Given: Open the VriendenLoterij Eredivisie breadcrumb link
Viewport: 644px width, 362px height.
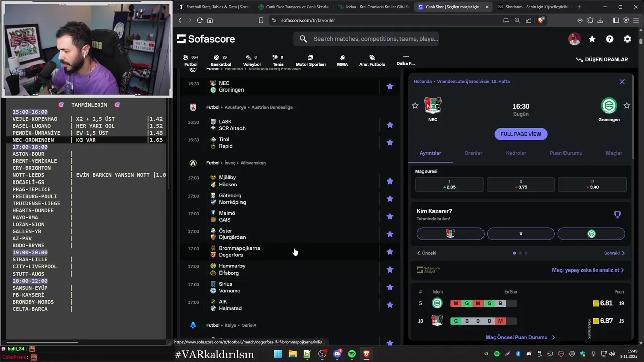Looking at the screenshot, I should 473,81.
